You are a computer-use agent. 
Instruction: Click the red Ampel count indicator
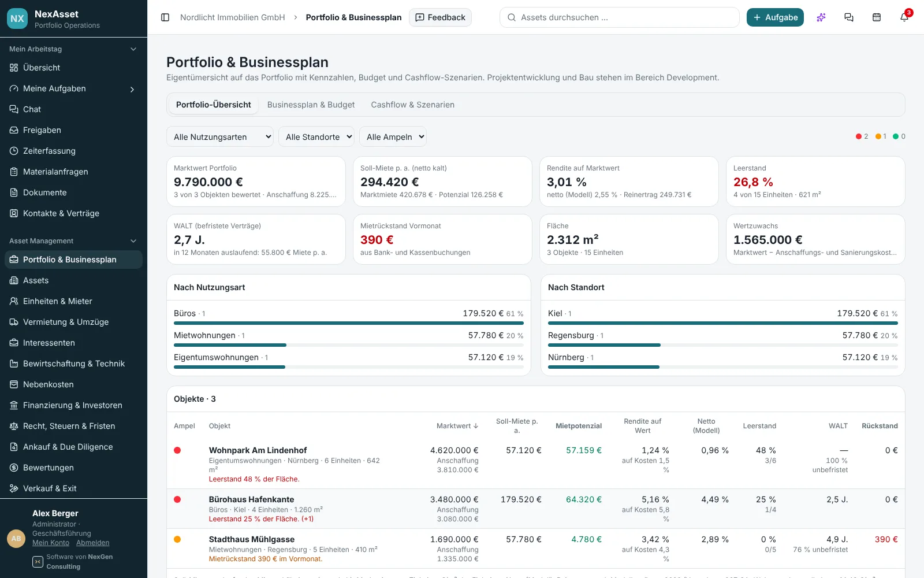coord(862,136)
